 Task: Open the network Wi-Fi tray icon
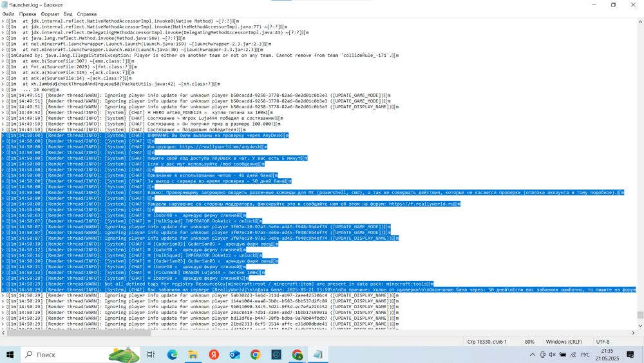click(573, 355)
